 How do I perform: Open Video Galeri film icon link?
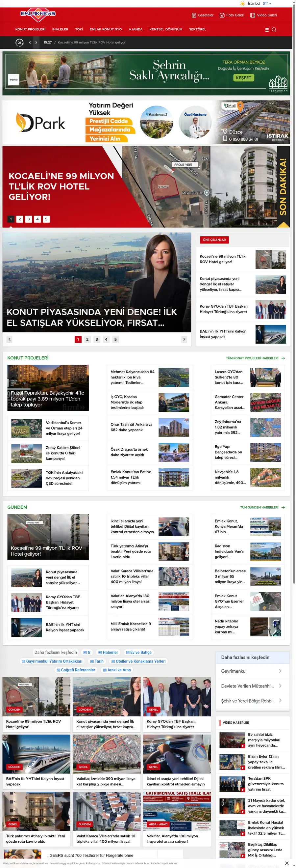263,15
